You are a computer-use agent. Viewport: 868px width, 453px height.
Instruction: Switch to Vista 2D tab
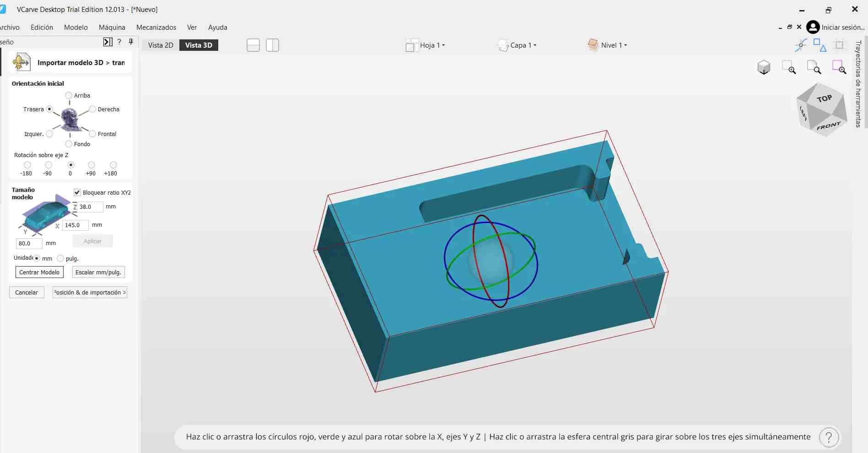pyautogui.click(x=161, y=45)
